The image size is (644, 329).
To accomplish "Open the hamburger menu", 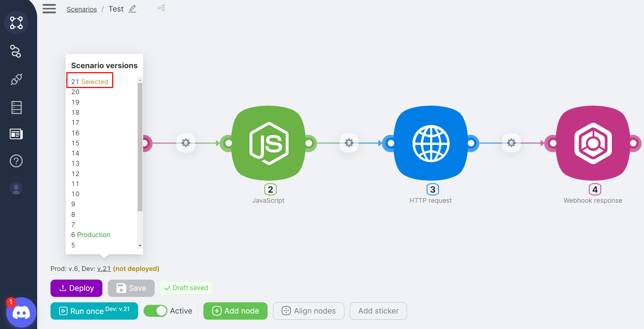I will 49,9.
